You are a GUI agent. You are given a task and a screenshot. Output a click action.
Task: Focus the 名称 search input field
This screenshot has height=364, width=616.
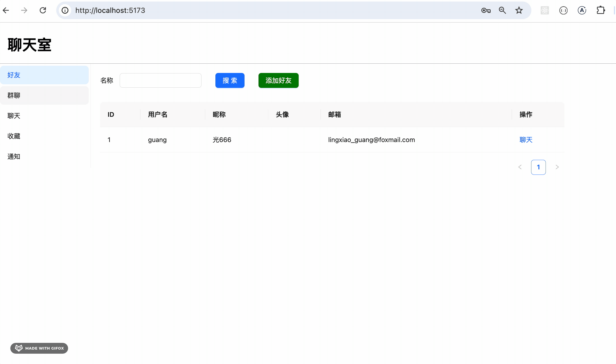[160, 80]
